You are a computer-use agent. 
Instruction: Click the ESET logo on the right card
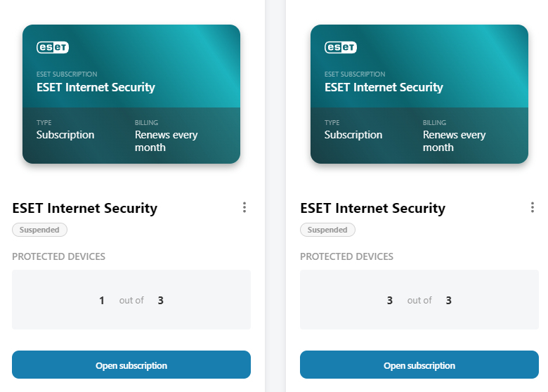pos(341,48)
